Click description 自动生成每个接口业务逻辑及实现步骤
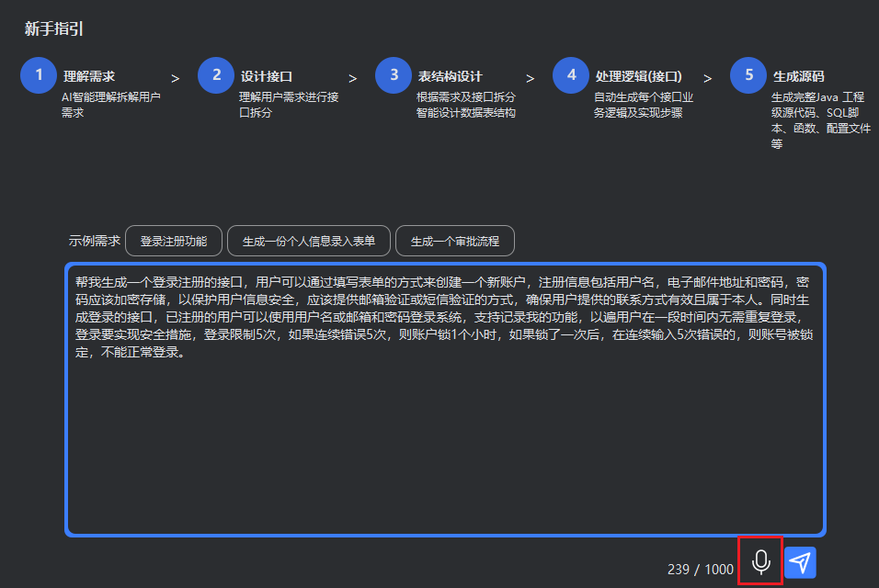The width and height of the screenshot is (879, 588). tap(644, 105)
